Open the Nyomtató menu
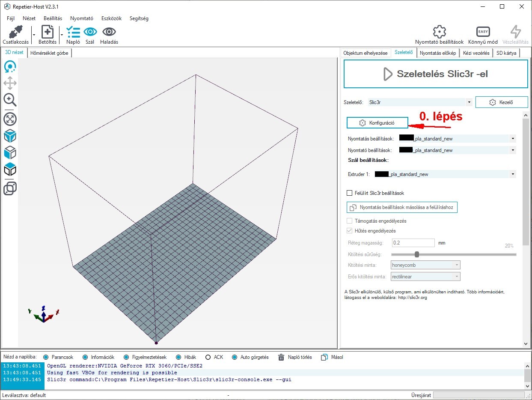Viewport: 532px width, 400px height. [82, 18]
